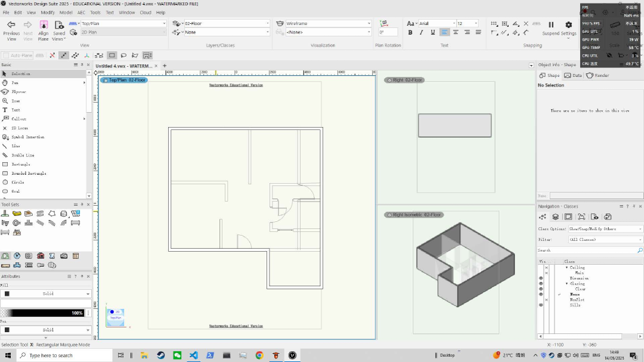Open the Top/Plan view dropdown

pos(123,24)
